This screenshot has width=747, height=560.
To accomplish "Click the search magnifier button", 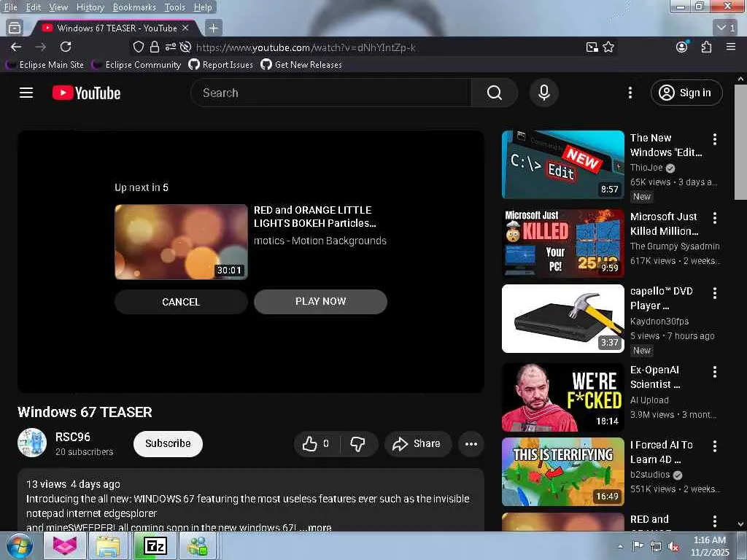I will (494, 93).
